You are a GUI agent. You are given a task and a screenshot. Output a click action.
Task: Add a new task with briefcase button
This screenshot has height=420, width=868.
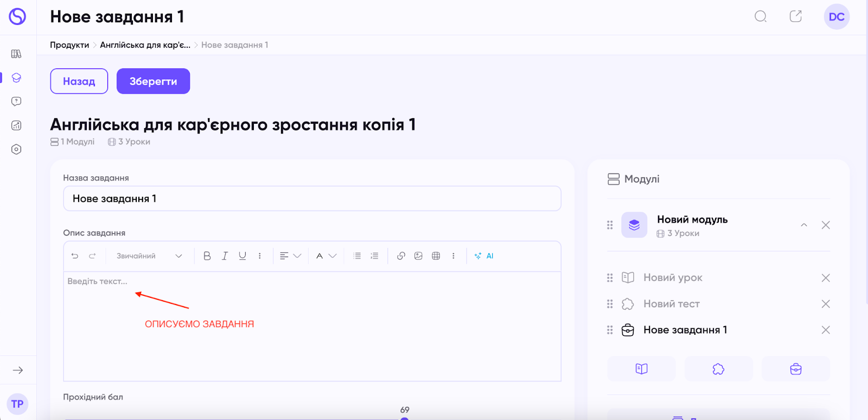click(796, 369)
